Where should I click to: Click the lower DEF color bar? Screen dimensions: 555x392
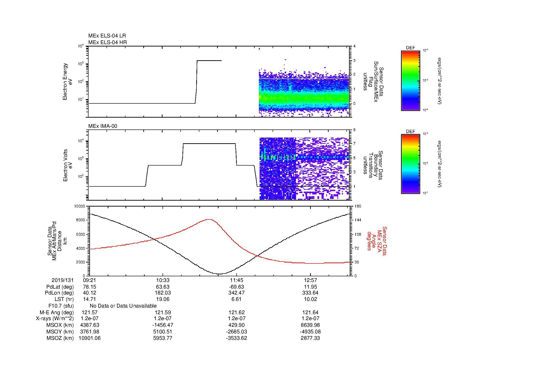[x=410, y=164]
